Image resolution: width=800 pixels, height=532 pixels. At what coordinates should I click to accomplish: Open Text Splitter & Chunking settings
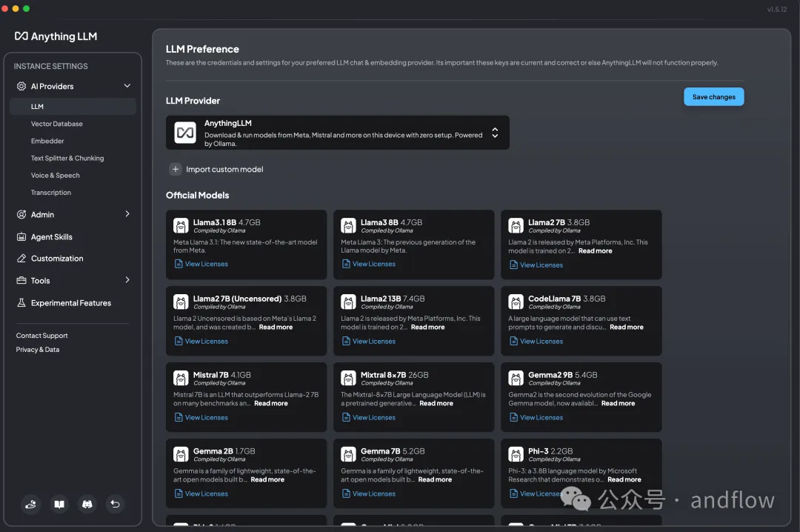(x=67, y=159)
